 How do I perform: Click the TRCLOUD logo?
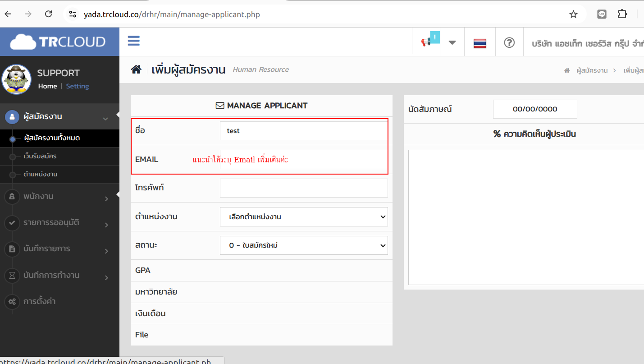point(58,42)
